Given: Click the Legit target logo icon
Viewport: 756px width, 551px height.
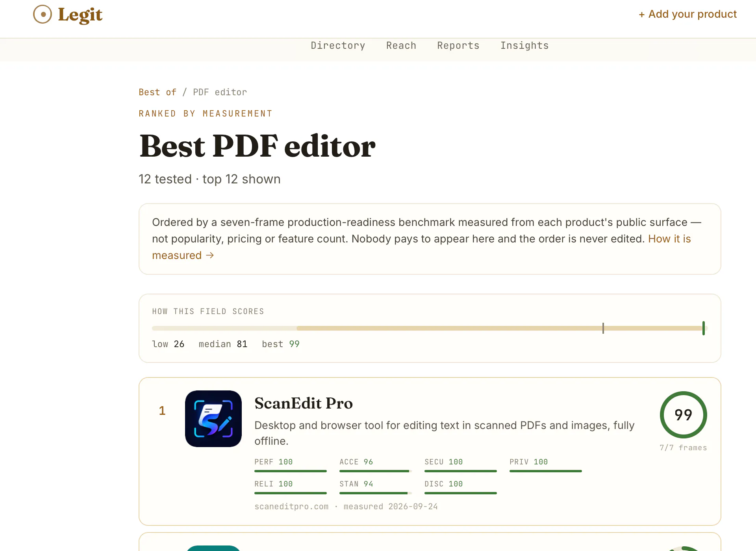Looking at the screenshot, I should point(43,14).
